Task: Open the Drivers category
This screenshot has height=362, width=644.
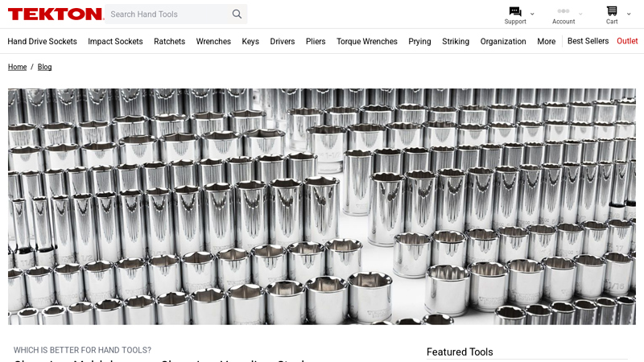Action: tap(283, 42)
